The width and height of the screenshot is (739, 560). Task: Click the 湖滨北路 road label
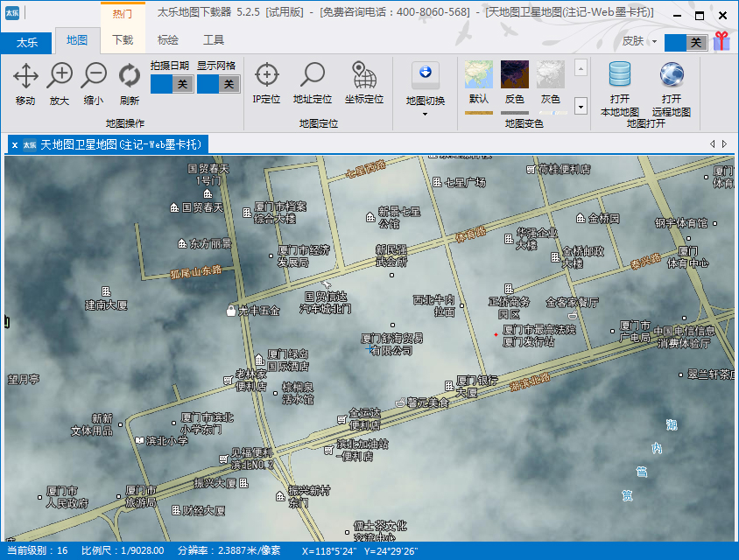tap(530, 381)
